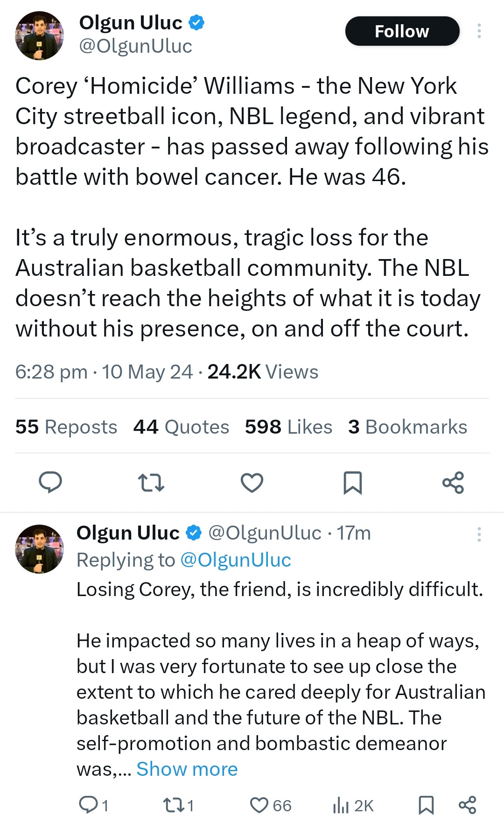Bookmark the main tweet
This screenshot has height=829, width=504.
click(x=352, y=483)
